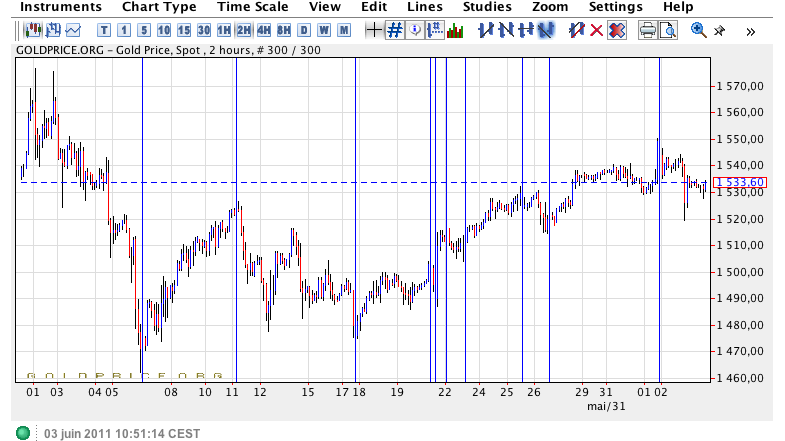
Task: Open the Chart Type dropdown menu
Action: click(x=159, y=7)
